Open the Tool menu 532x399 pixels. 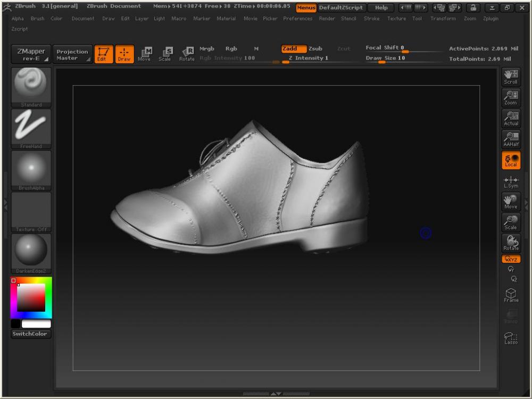(x=417, y=19)
